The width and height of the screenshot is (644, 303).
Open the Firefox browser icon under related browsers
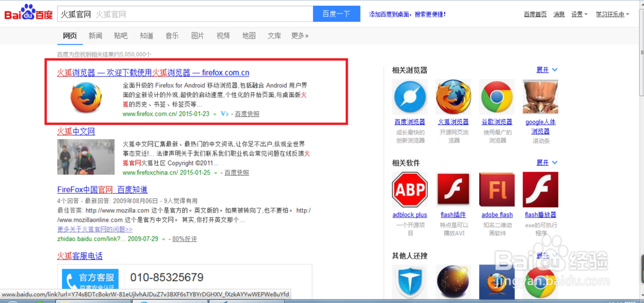(x=453, y=96)
